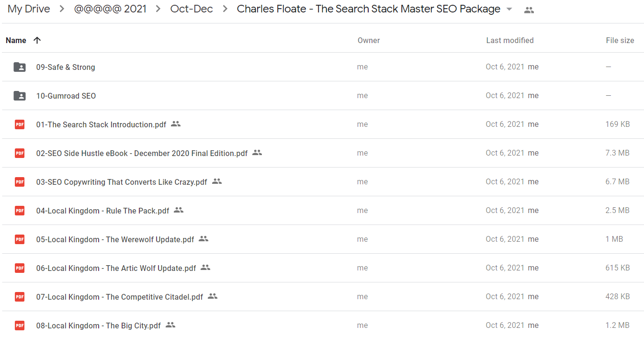Go to My Drive in breadcrumb

[x=29, y=9]
